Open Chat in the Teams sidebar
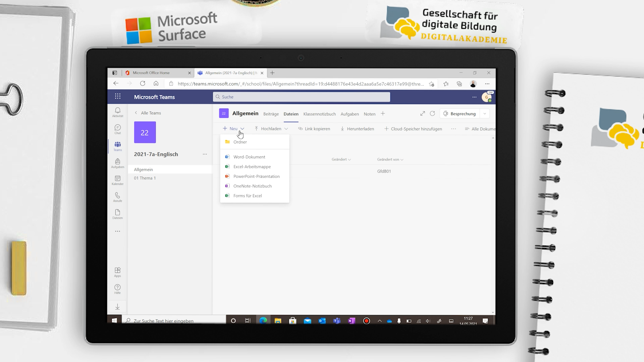This screenshot has width=644, height=362. [117, 129]
